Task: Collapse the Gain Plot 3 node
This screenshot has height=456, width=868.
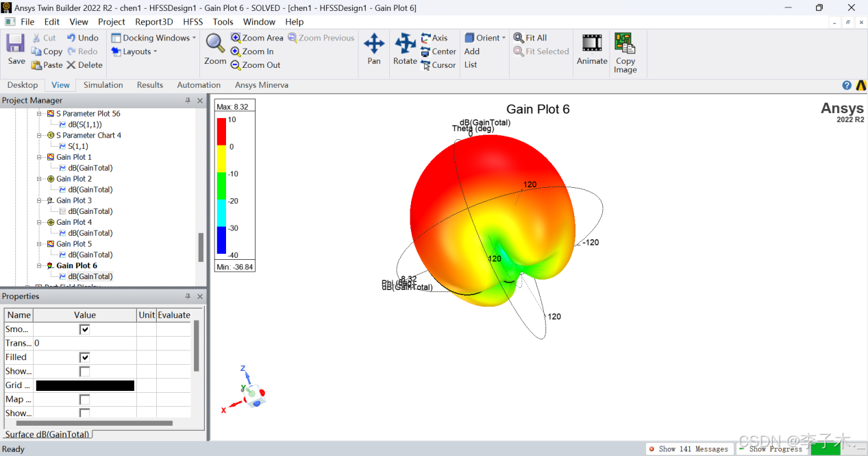Action: point(40,201)
